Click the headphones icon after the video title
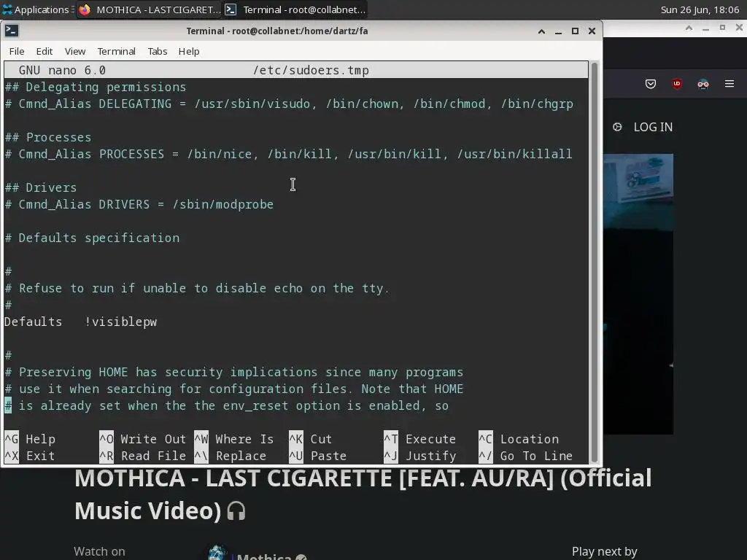The image size is (747, 560). click(236, 511)
